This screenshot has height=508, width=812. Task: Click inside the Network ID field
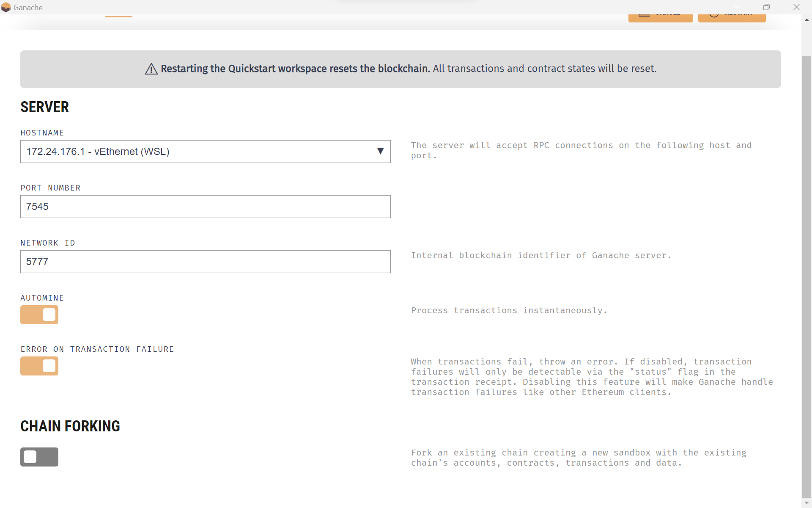click(x=206, y=262)
